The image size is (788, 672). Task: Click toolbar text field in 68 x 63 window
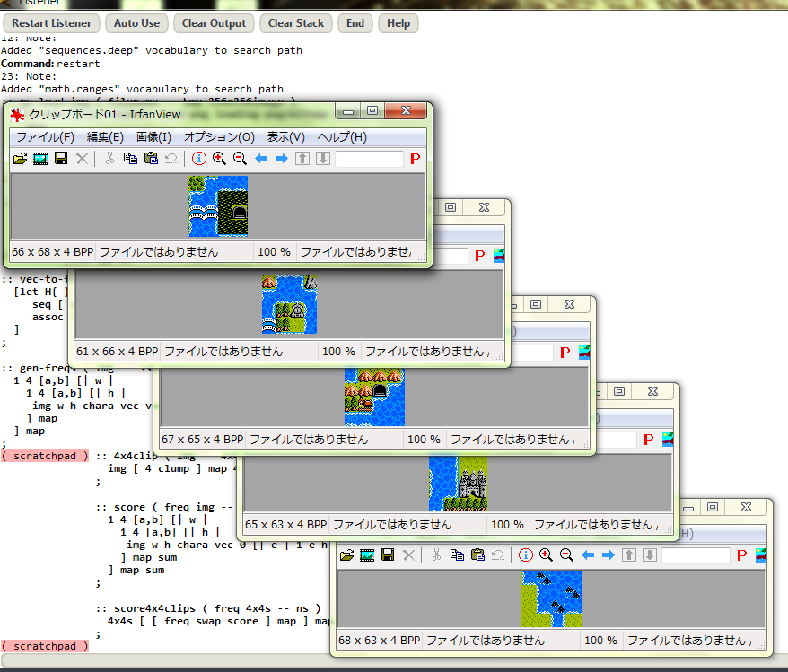click(696, 555)
